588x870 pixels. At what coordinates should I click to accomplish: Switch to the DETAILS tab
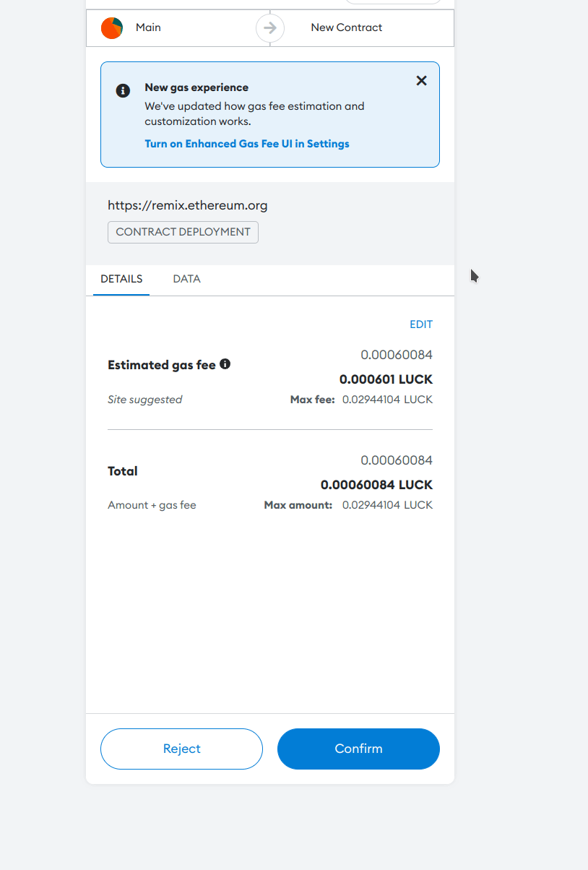pos(121,279)
